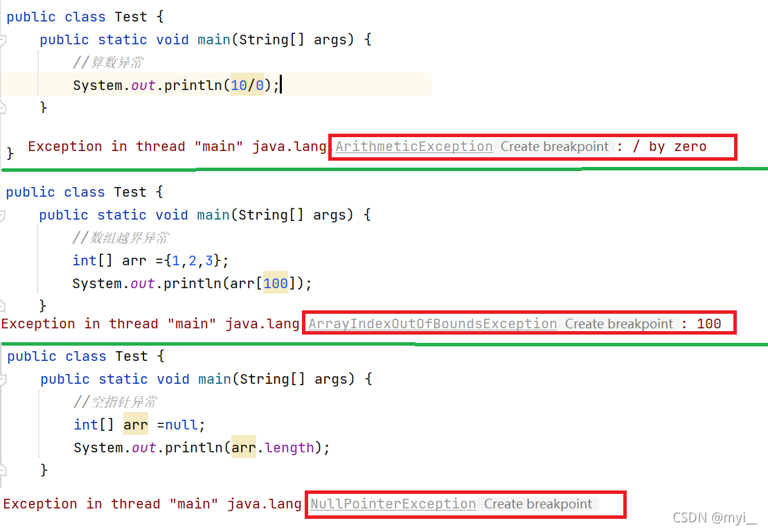Click the 算数异常 comment line
Viewport: 768px width, 532px height.
[x=108, y=62]
